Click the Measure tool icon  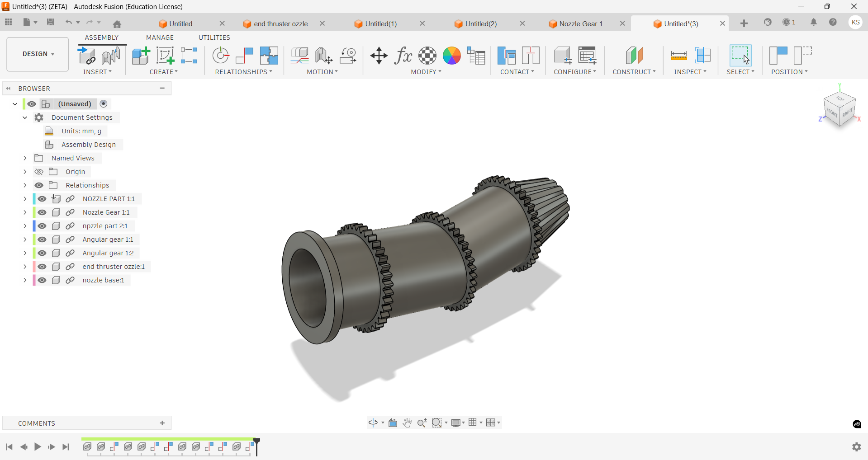pos(679,56)
